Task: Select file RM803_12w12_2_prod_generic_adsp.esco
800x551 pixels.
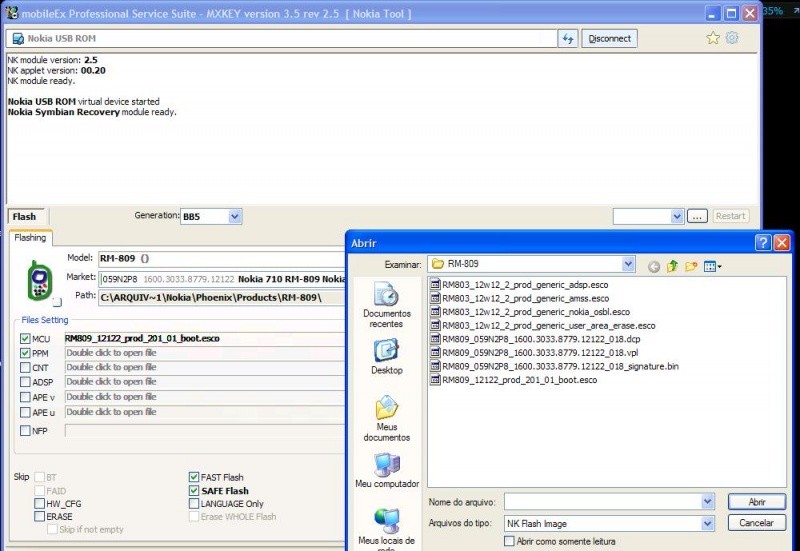Action: [519, 285]
